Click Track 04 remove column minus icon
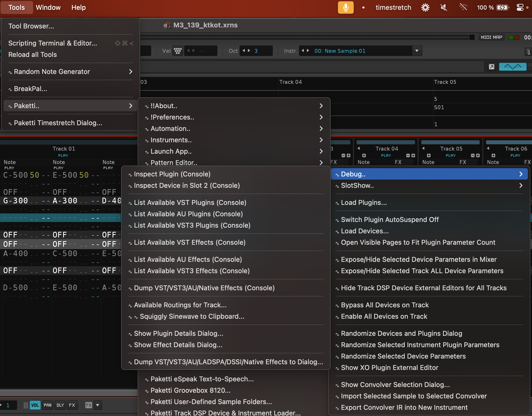This screenshot has width=532, height=416. tap(408, 155)
